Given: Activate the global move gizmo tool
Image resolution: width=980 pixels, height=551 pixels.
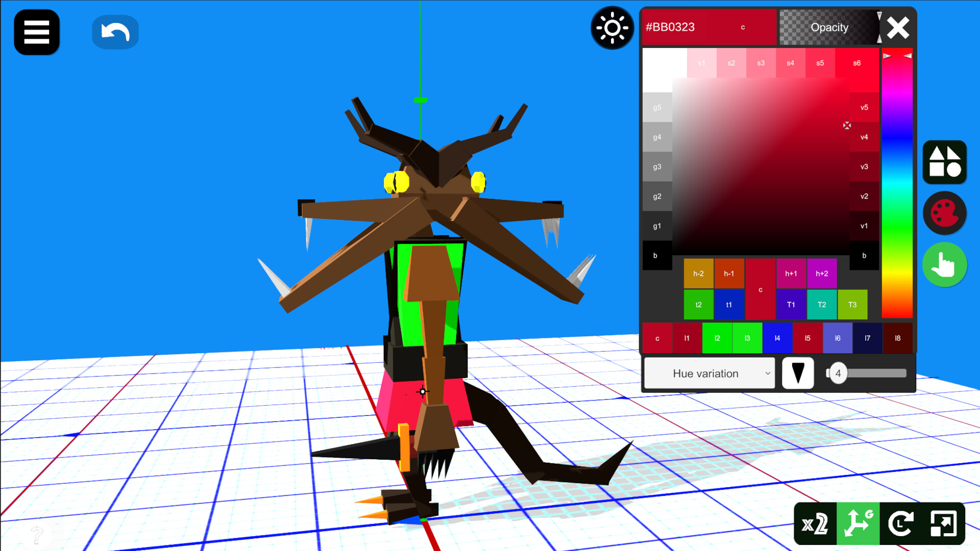Looking at the screenshot, I should [858, 523].
